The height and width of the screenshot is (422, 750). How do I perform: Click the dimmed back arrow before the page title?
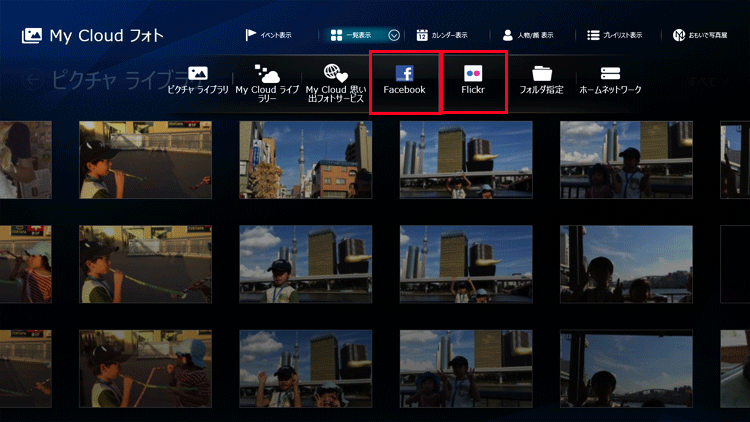pos(33,80)
